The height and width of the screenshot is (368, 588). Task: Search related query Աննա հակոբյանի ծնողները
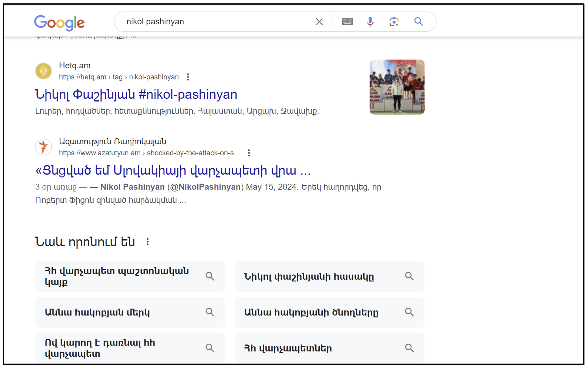click(329, 312)
